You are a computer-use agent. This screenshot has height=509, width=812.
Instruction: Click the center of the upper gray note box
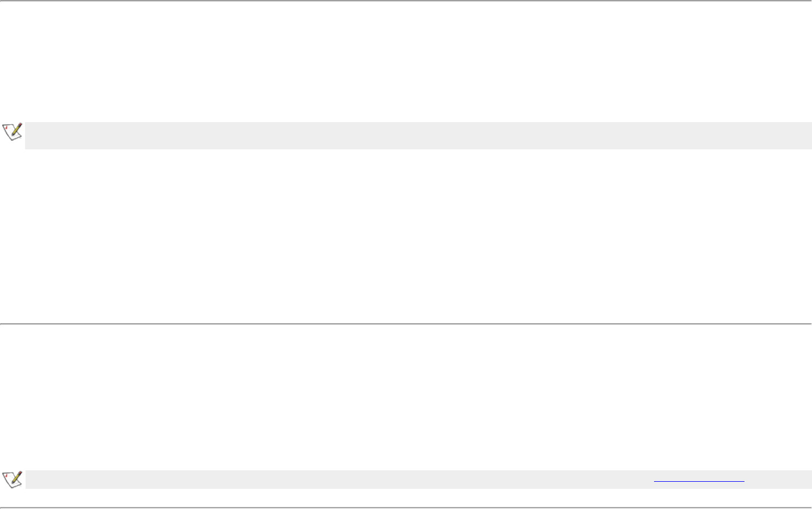click(x=418, y=135)
